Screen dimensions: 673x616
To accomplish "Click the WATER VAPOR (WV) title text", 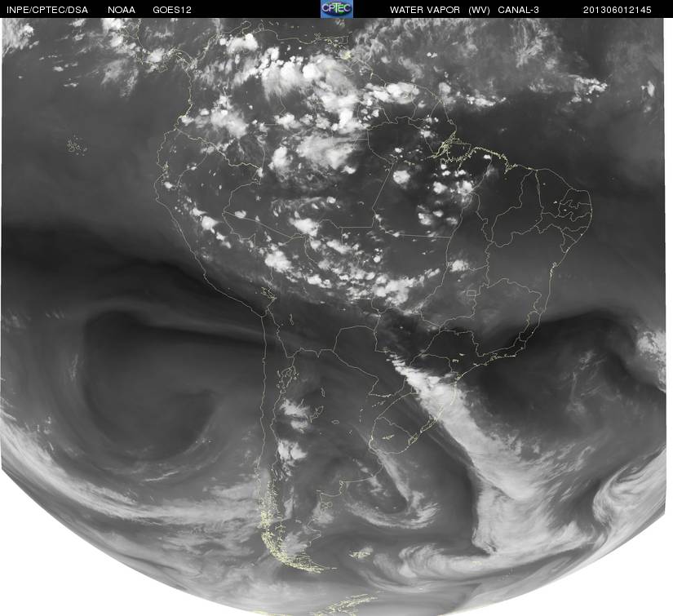I will [440, 10].
